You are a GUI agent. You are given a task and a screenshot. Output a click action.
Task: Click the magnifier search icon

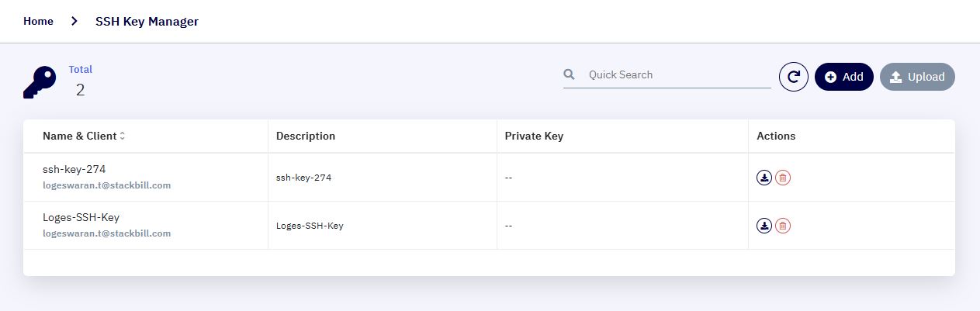tap(569, 74)
